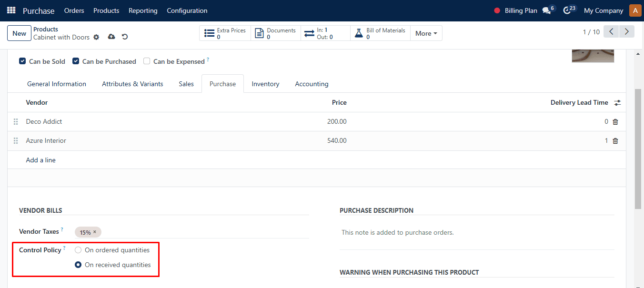
Task: Expand the More actions dropdown
Action: (426, 33)
